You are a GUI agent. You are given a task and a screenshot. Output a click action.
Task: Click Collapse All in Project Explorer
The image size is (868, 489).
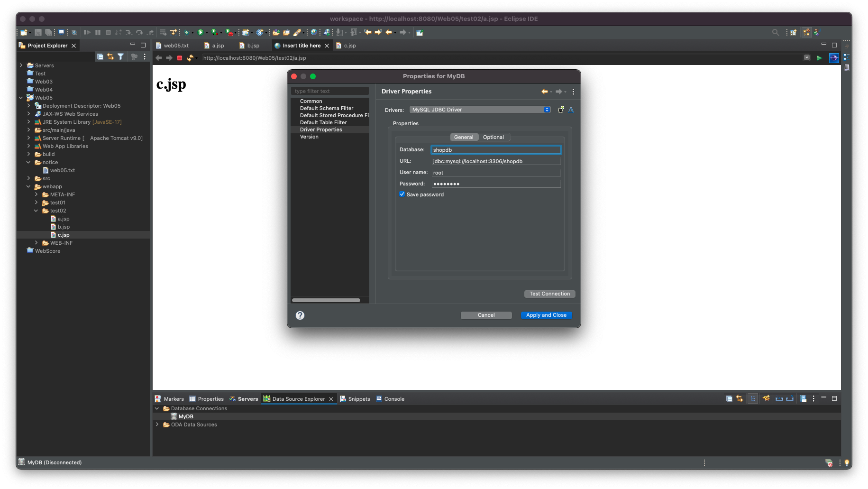(x=100, y=56)
